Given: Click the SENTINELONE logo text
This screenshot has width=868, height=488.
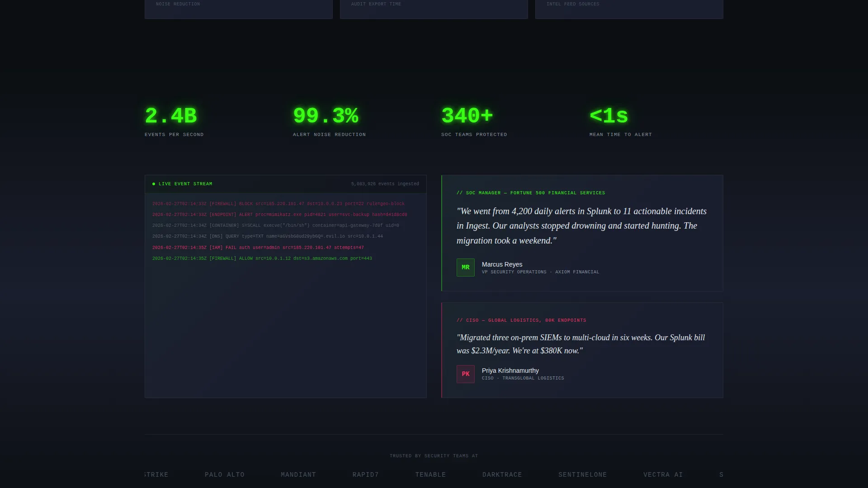Looking at the screenshot, I should click(x=583, y=475).
